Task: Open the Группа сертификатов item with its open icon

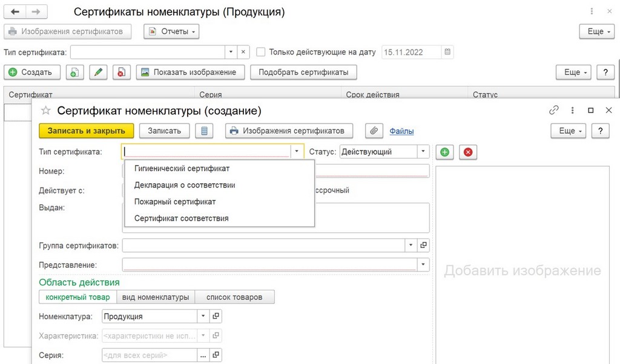Action: [x=423, y=245]
